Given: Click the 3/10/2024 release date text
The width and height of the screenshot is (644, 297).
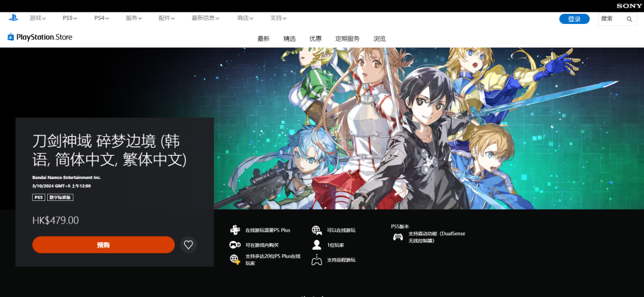Looking at the screenshot, I should click(x=62, y=186).
